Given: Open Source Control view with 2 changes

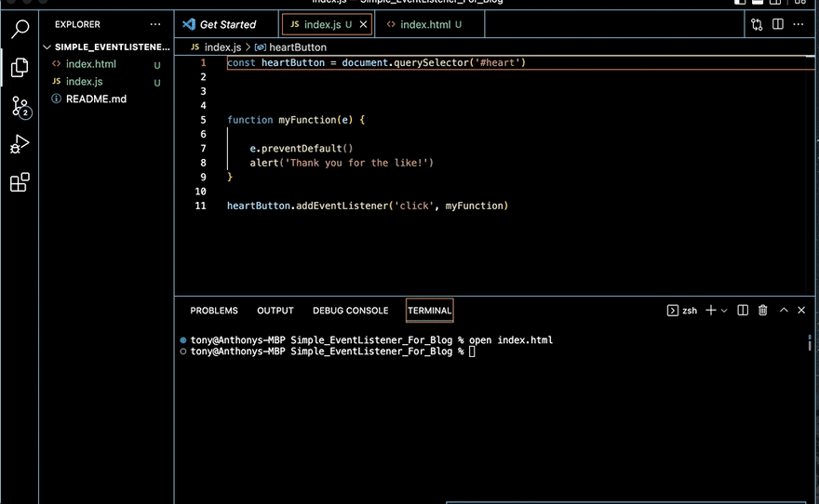Looking at the screenshot, I should tap(20, 107).
